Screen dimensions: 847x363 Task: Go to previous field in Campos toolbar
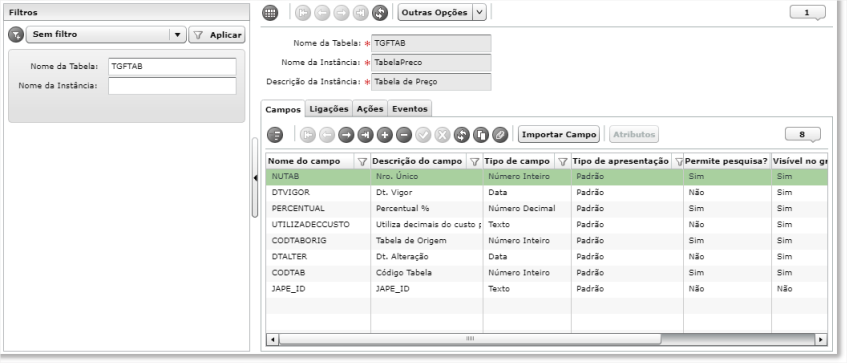click(327, 135)
